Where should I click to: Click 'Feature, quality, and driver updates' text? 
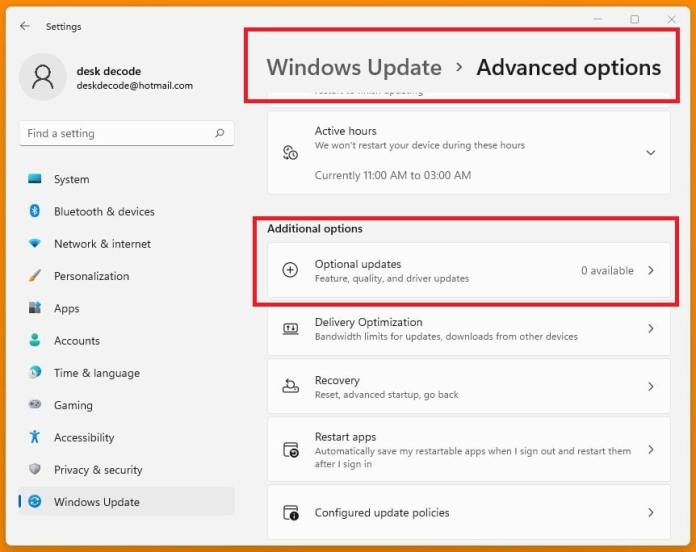(392, 278)
